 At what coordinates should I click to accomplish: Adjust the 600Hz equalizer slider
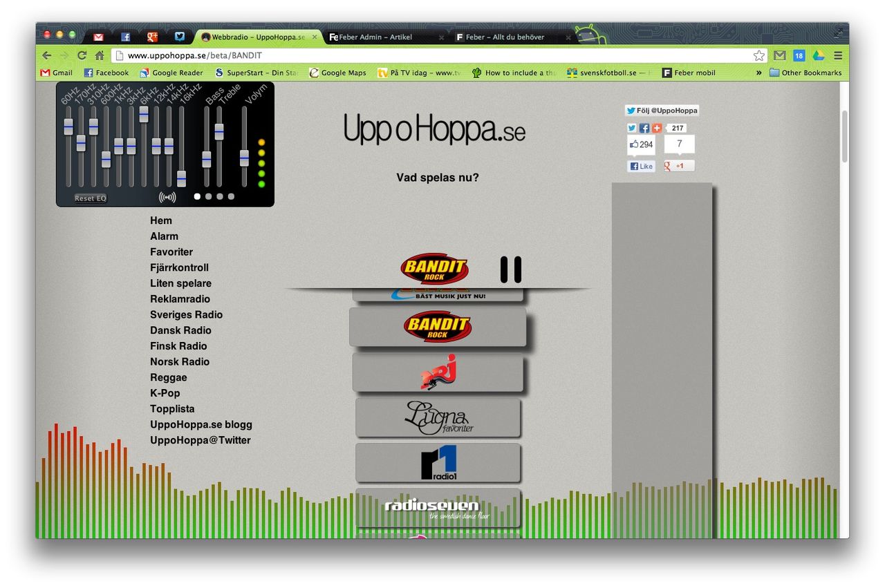coord(106,160)
